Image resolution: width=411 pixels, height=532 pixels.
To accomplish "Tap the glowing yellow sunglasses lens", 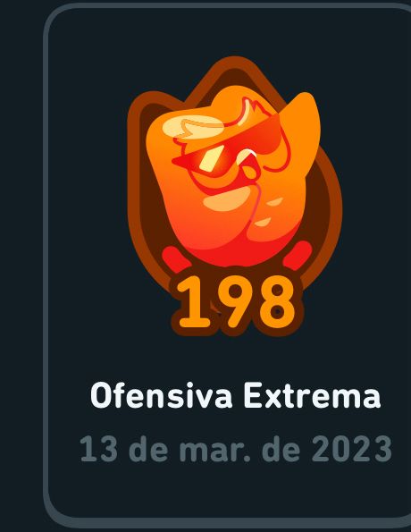I will (x=212, y=158).
